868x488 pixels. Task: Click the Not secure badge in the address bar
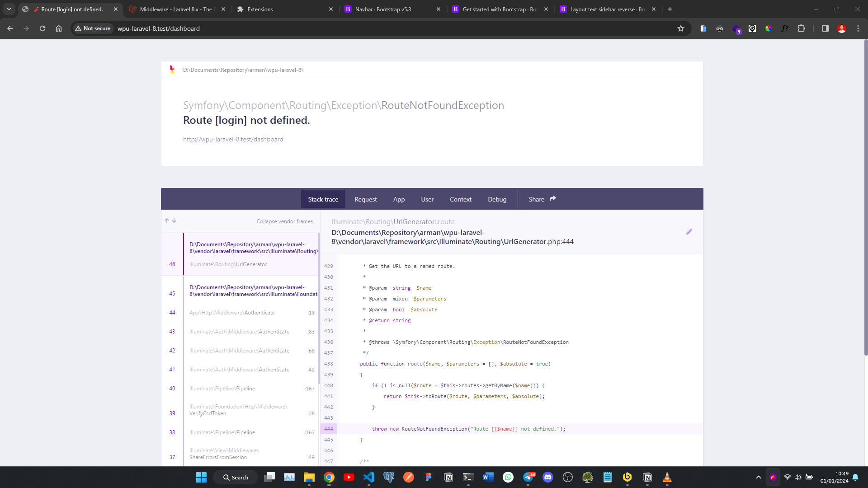(93, 28)
